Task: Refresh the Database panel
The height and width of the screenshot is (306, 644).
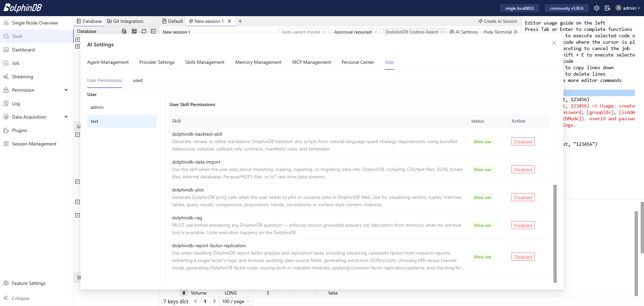Action: coord(144,31)
